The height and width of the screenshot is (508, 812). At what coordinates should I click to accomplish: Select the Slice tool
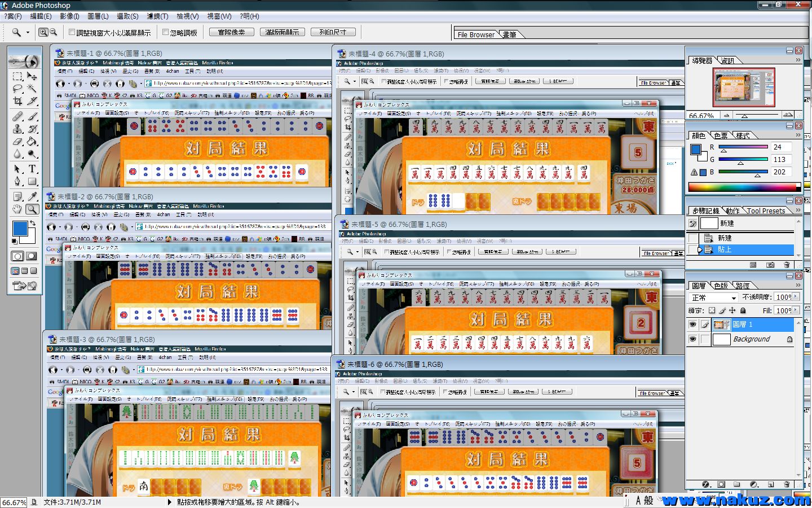point(32,101)
